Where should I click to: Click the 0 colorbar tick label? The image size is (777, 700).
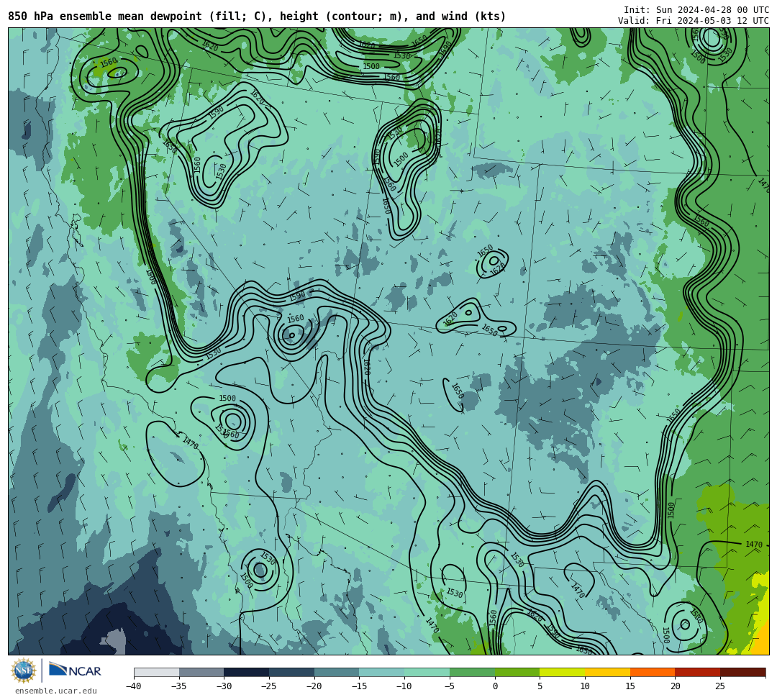[495, 686]
